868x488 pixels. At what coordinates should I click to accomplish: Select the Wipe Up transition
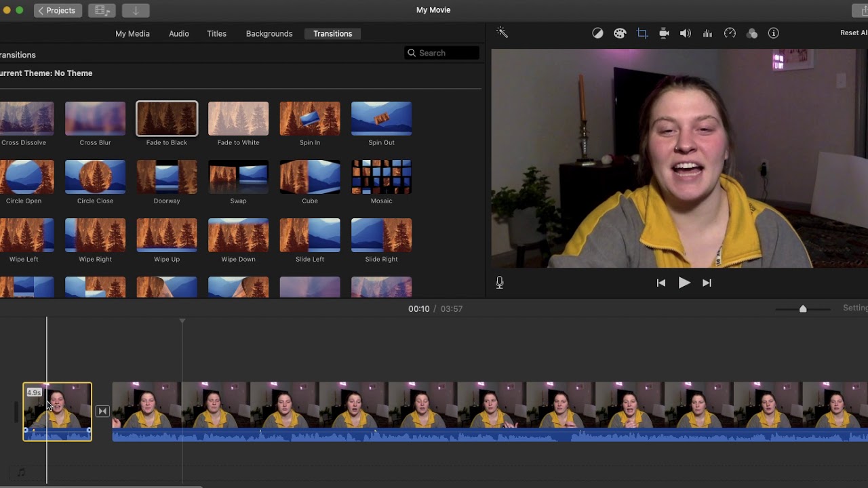(x=167, y=235)
